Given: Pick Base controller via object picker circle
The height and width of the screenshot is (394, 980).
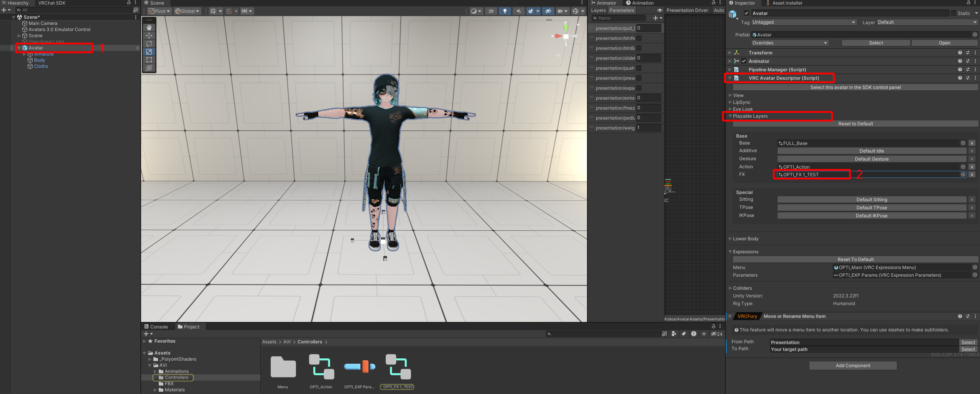Looking at the screenshot, I should [963, 143].
